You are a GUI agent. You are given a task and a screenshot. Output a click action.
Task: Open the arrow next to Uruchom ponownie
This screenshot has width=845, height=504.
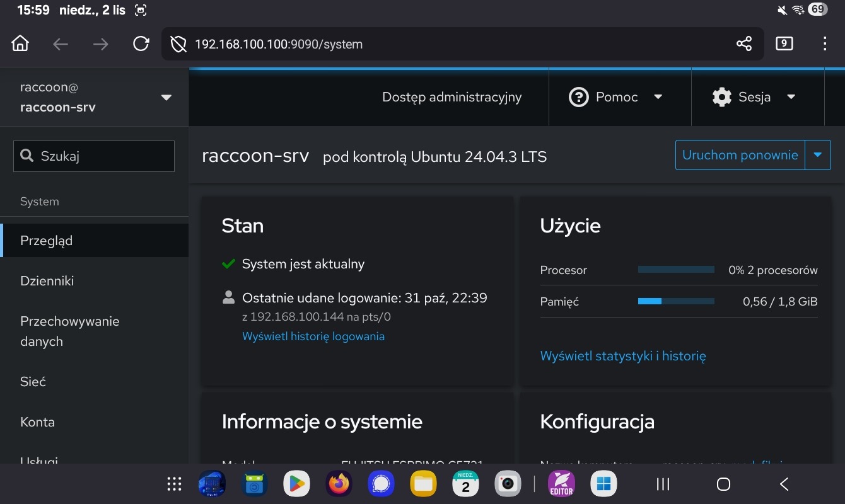pos(818,155)
